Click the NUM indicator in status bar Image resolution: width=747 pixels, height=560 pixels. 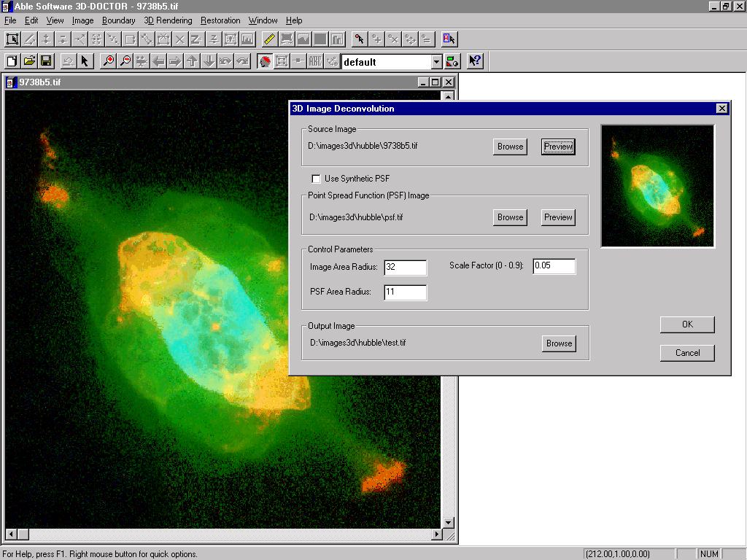[x=709, y=554]
